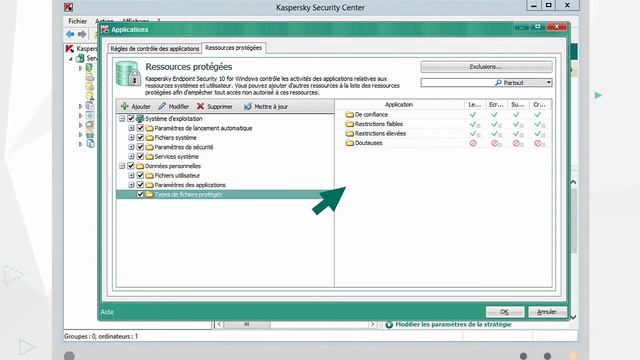Viewport: 640px width, 360px height.
Task: Click Douteuses deny icon in Ecr... column
Action: coord(495,143)
